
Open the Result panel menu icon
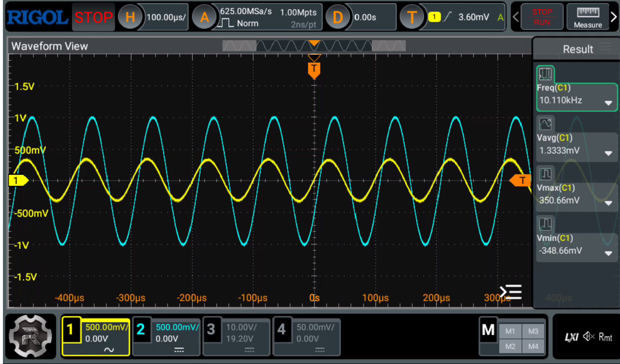click(x=605, y=47)
